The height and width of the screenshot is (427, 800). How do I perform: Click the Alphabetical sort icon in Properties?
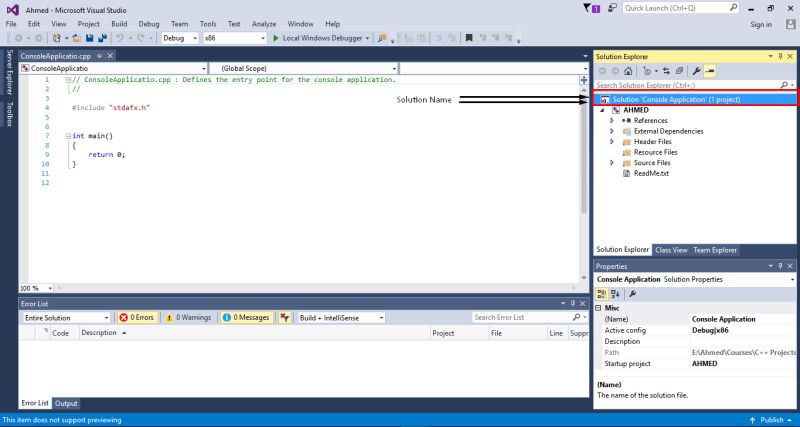coord(615,294)
